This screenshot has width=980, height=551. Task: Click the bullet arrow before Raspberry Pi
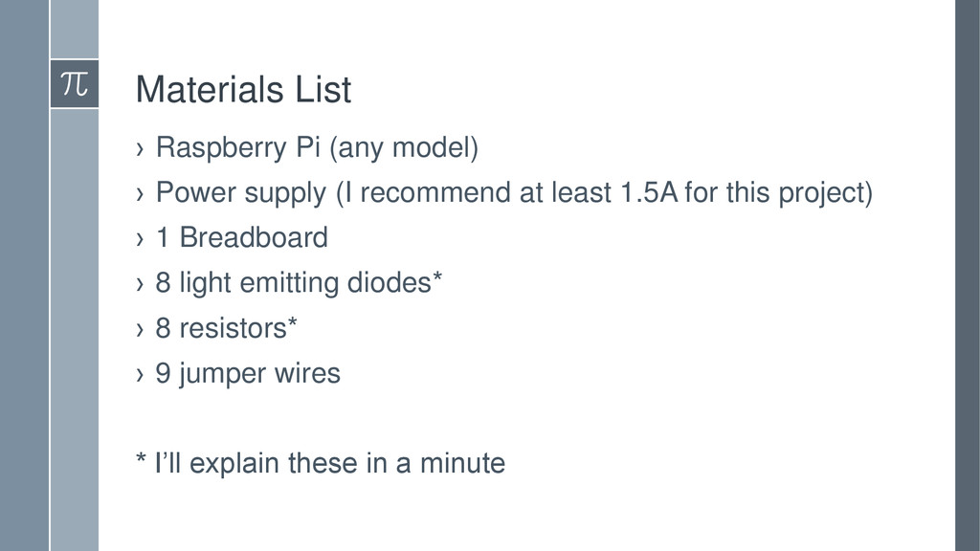point(140,149)
